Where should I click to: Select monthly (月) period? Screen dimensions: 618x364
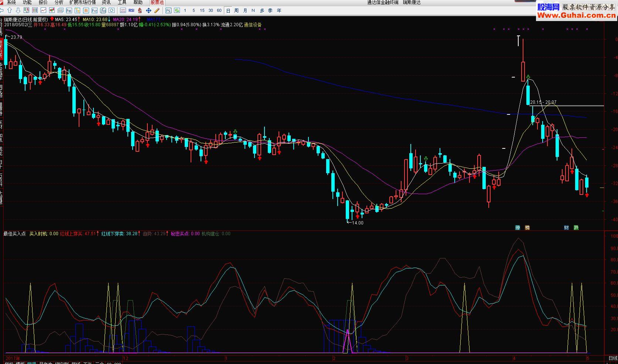point(245,11)
